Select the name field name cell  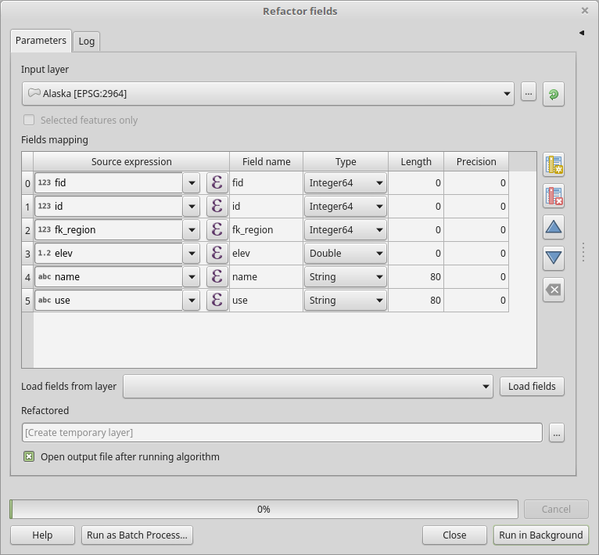[x=266, y=277]
